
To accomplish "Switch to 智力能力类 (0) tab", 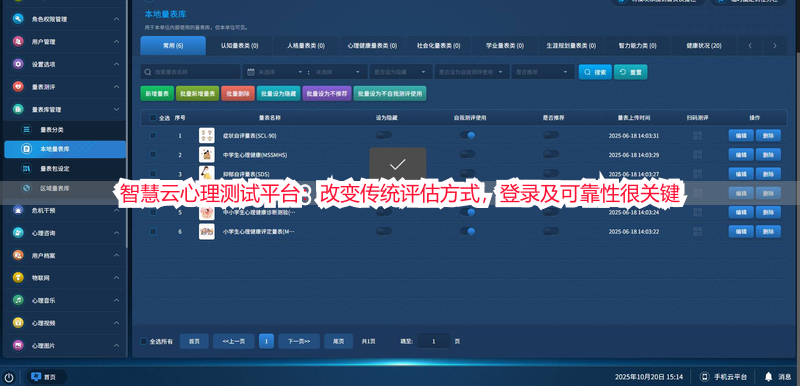I will tap(637, 45).
